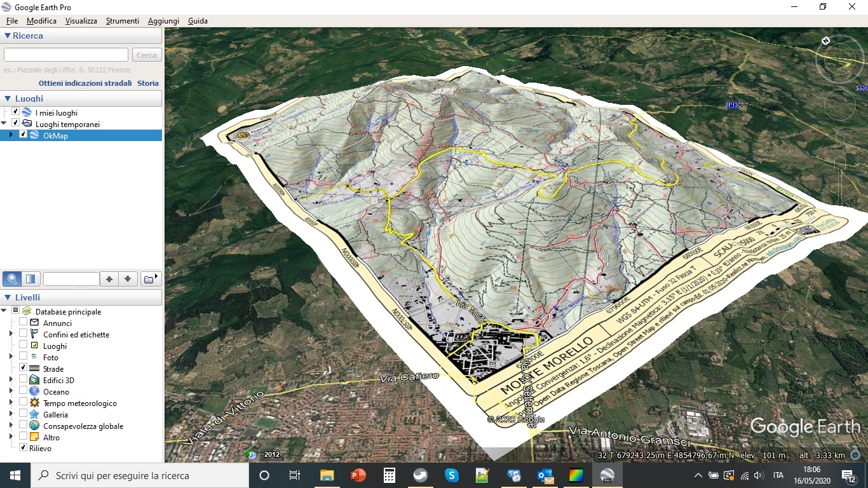Uncheck the Luoghi temporanei checkbox

tap(16, 124)
